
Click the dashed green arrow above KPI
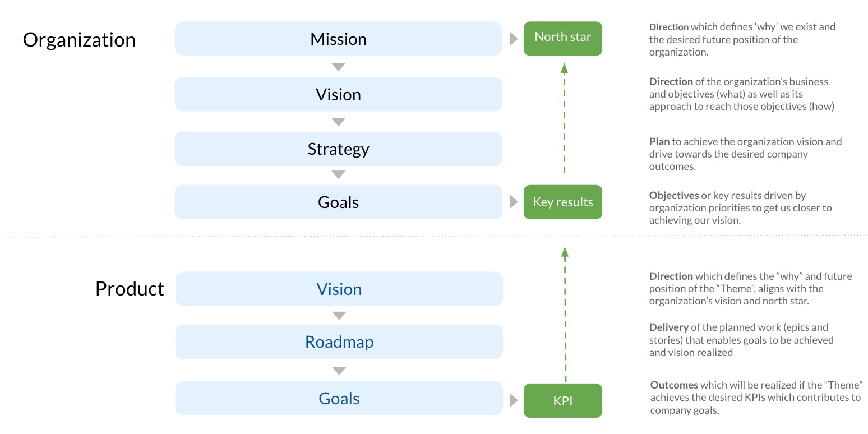point(565,313)
